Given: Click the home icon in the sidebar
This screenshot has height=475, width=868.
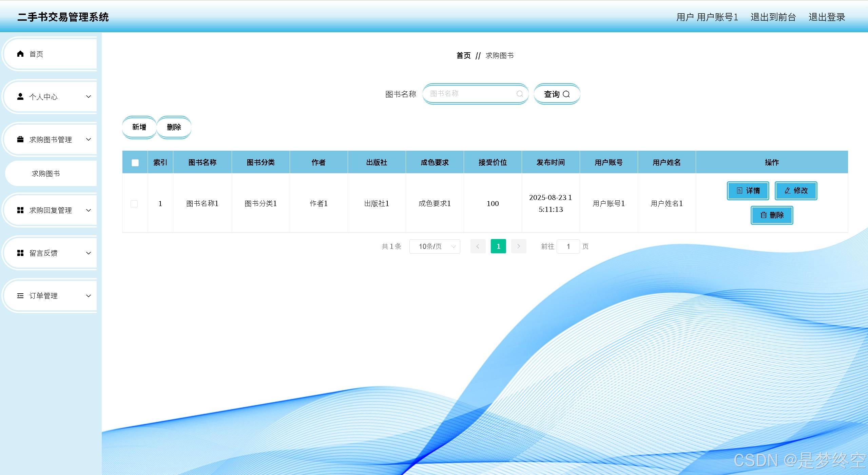Looking at the screenshot, I should [20, 54].
